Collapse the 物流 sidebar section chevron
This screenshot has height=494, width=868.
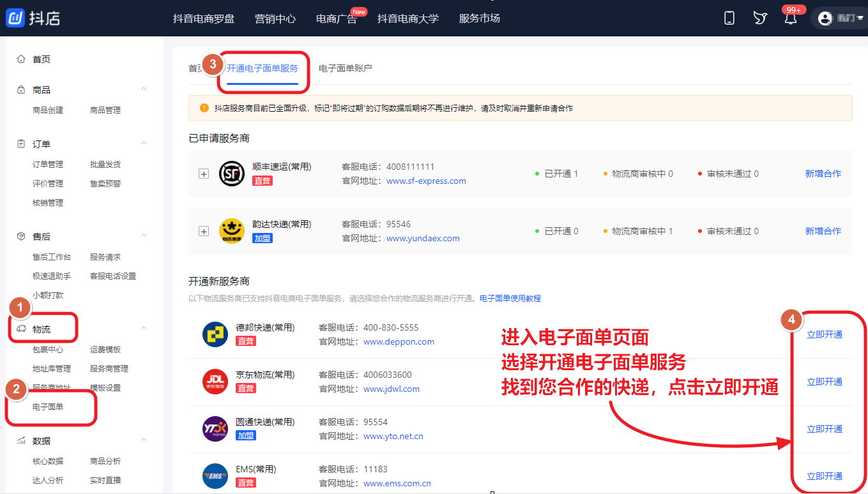144,328
